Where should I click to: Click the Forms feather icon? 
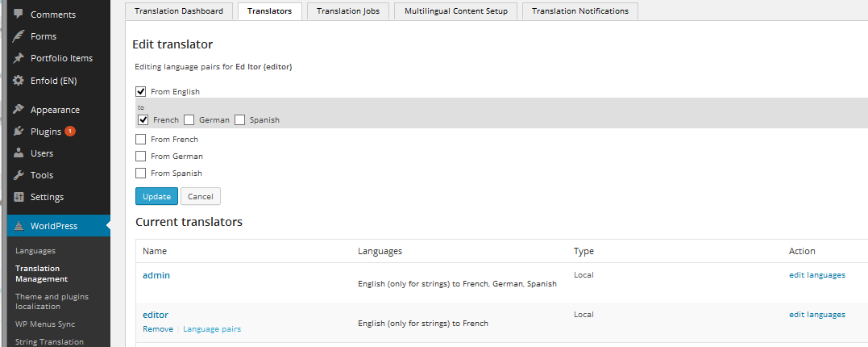[19, 36]
